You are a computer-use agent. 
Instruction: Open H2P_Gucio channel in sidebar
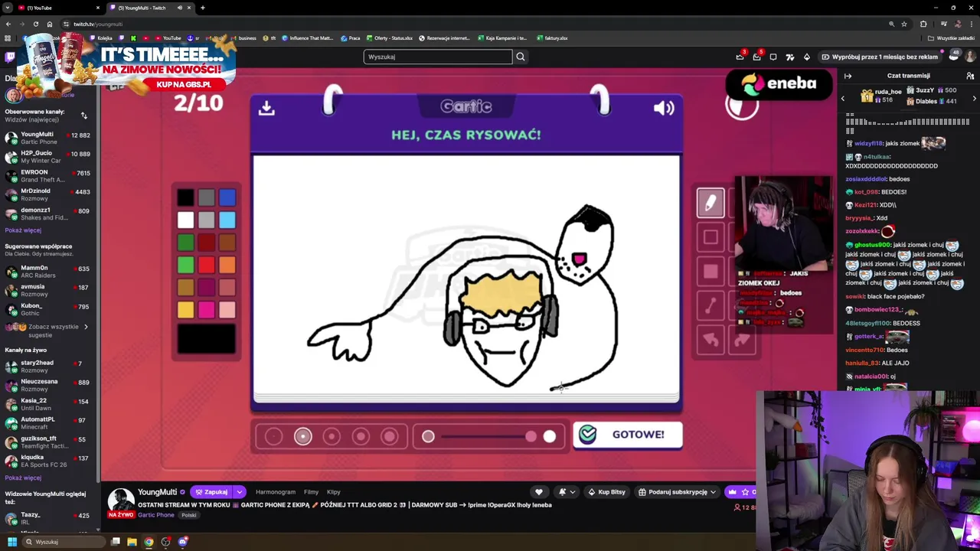tap(49, 157)
